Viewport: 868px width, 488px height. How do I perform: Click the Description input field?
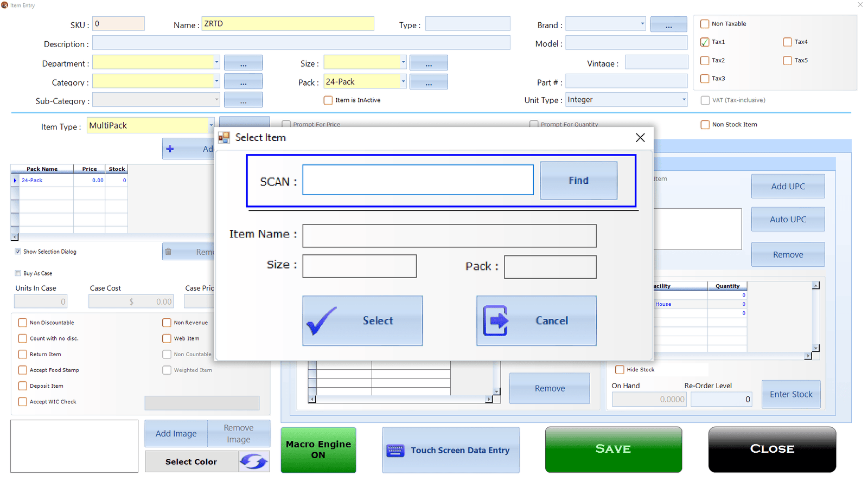coord(301,43)
